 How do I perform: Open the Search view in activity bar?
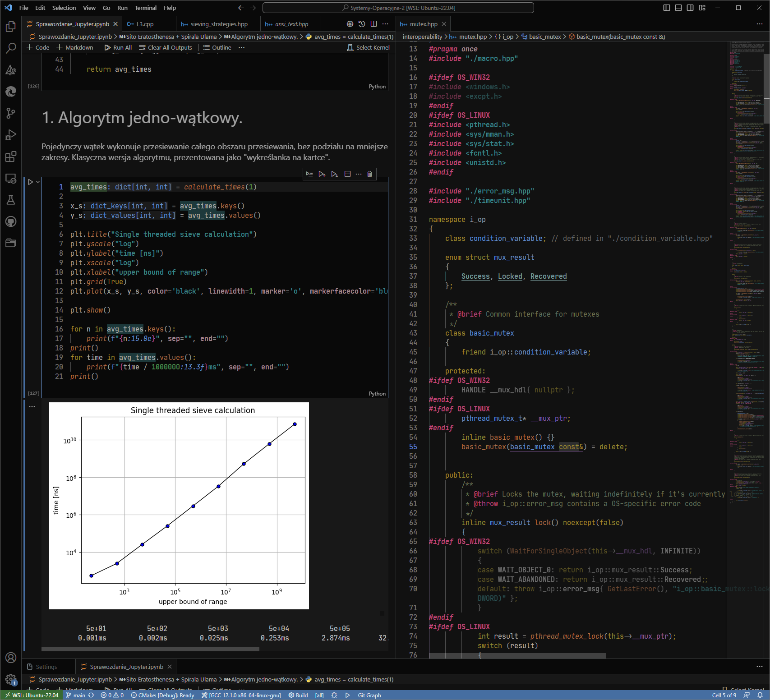[x=11, y=48]
